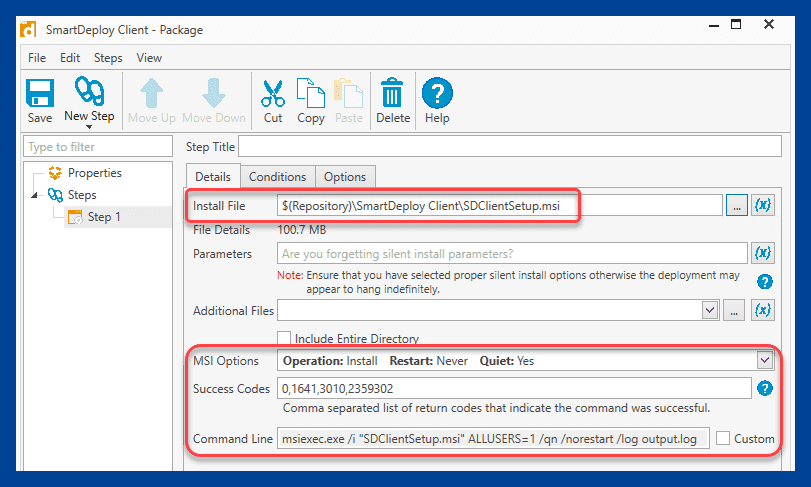Select Properties in the tree
Image resolution: width=811 pixels, height=487 pixels.
[x=95, y=173]
